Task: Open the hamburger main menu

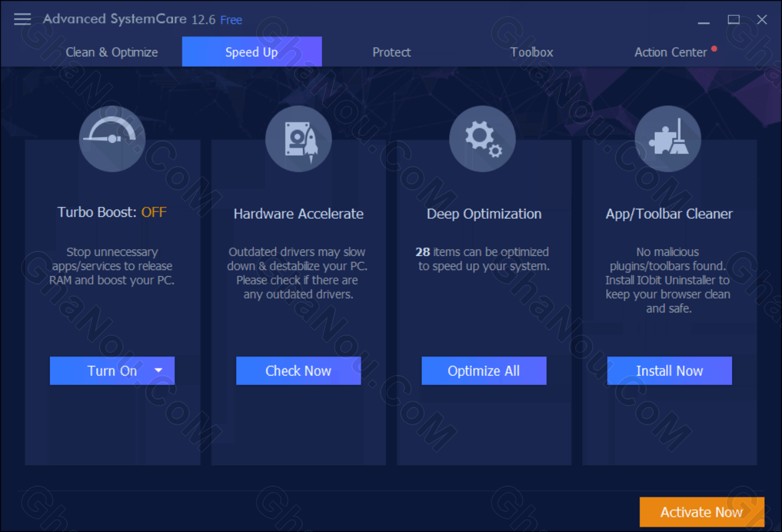Action: tap(23, 19)
